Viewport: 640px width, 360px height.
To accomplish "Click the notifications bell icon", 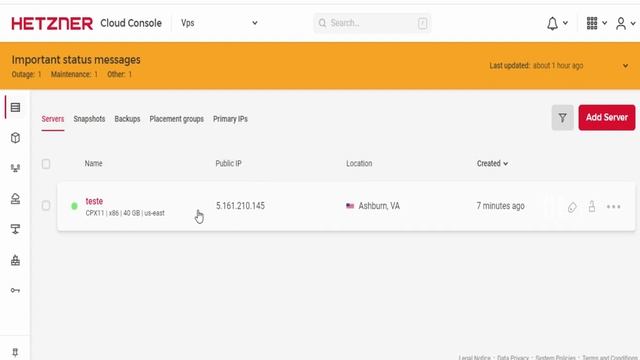I will click(552, 24).
